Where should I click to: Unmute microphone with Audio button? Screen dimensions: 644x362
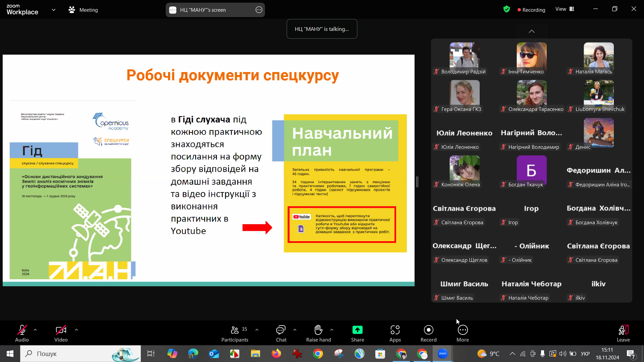pyautogui.click(x=22, y=333)
